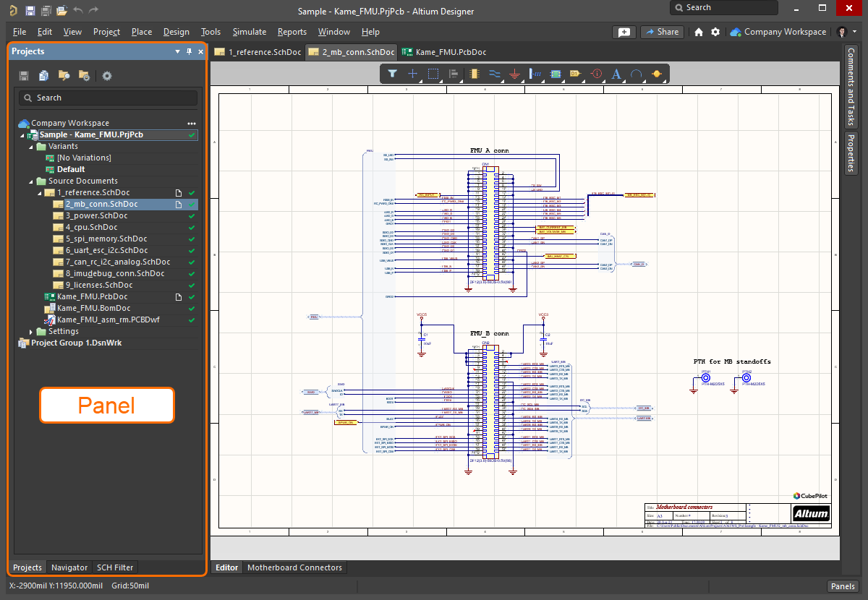Image resolution: width=868 pixels, height=600 pixels.
Task: Choose the Place Wire tool
Action: pos(495,74)
